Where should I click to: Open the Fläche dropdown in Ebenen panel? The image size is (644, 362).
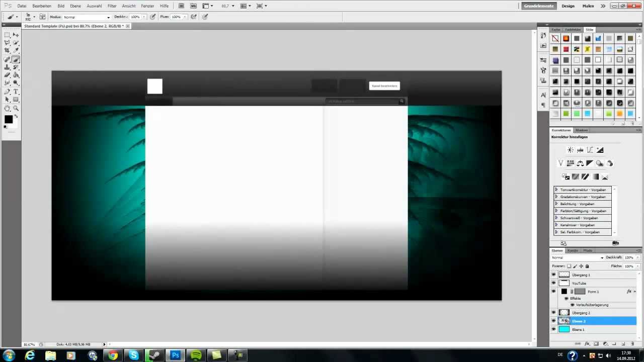[x=637, y=266]
